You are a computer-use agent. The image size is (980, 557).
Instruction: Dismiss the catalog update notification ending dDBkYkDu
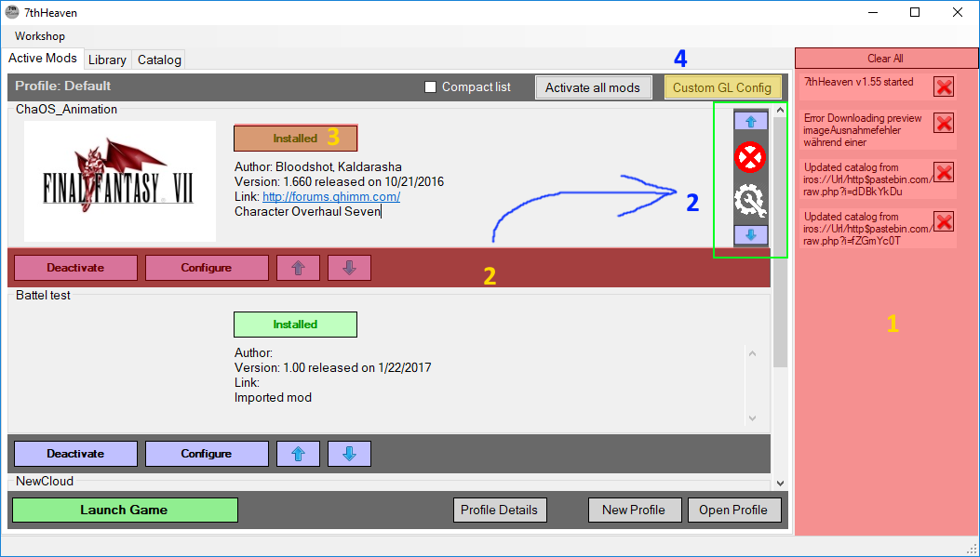(x=944, y=172)
